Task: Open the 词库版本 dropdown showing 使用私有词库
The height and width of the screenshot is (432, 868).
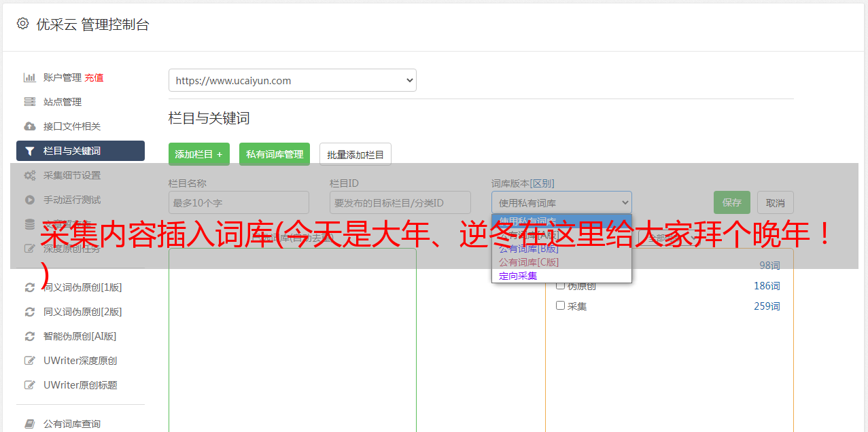Action: [x=561, y=202]
